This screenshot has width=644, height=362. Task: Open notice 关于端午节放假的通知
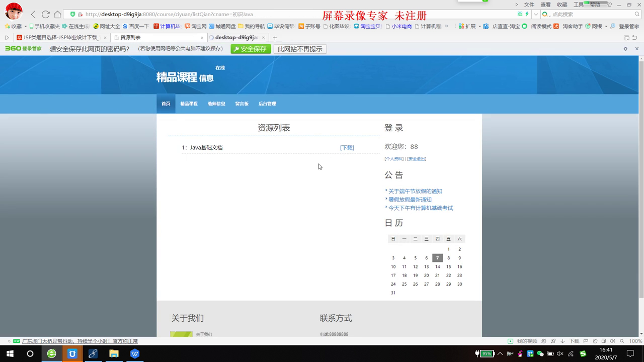pyautogui.click(x=415, y=191)
